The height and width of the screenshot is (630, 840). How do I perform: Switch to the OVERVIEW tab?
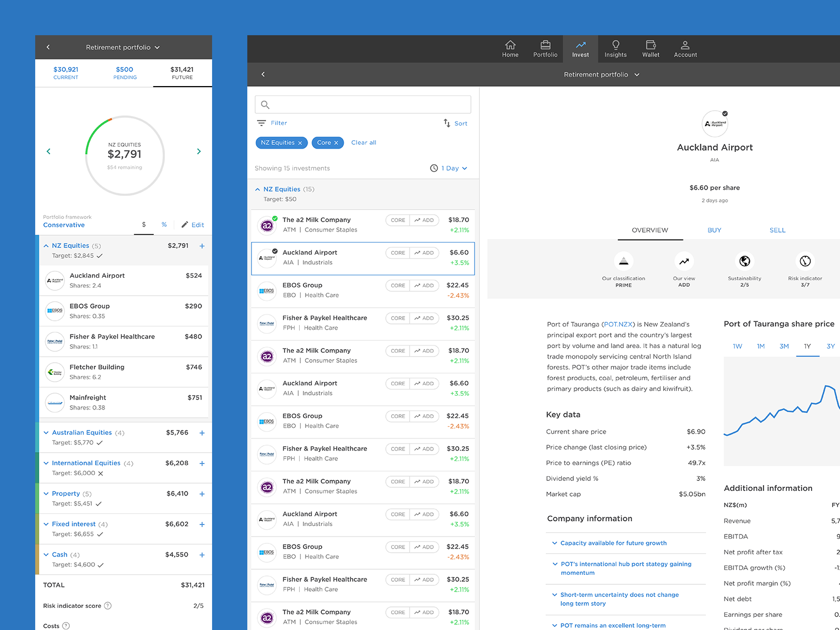[x=650, y=230]
